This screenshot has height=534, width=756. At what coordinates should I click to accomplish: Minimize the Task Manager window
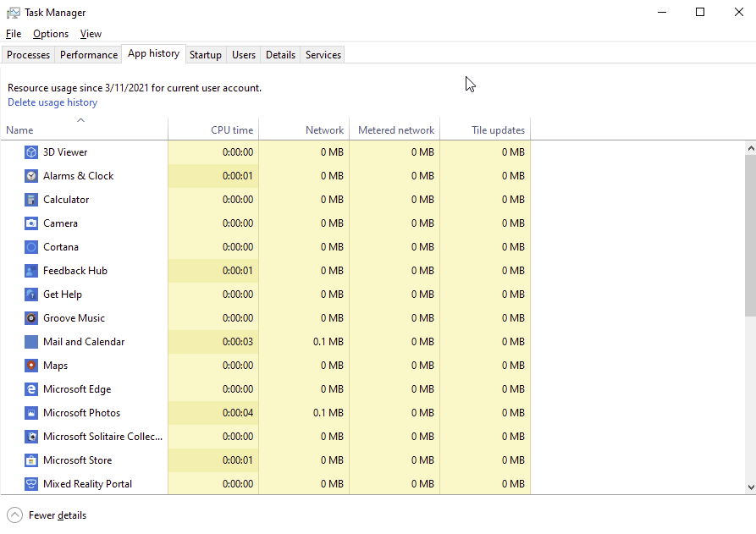pos(662,12)
